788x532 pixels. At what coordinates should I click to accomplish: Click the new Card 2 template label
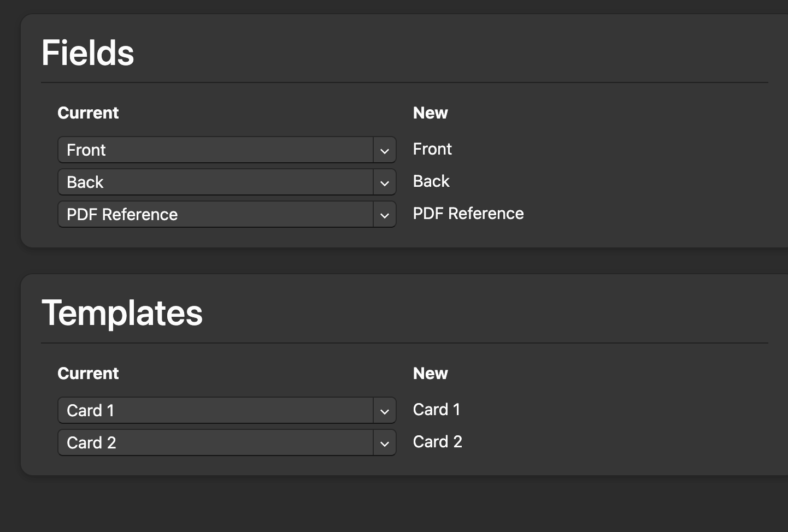(438, 442)
